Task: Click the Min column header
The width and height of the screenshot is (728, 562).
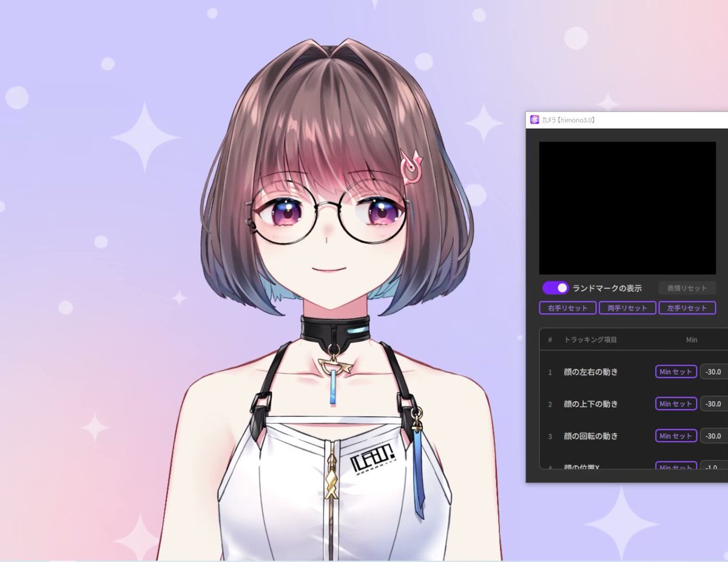Action: 692,340
